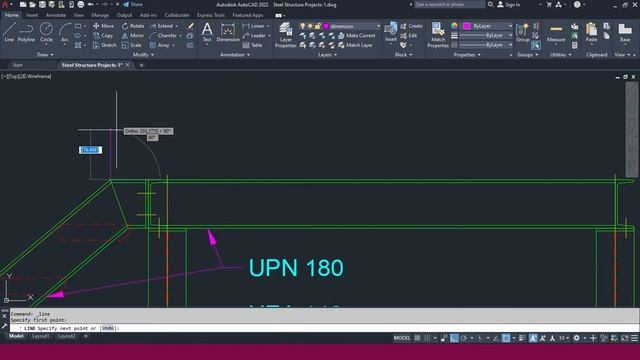Click the Match Layer button
This screenshot has width=640, height=360.
point(355,45)
